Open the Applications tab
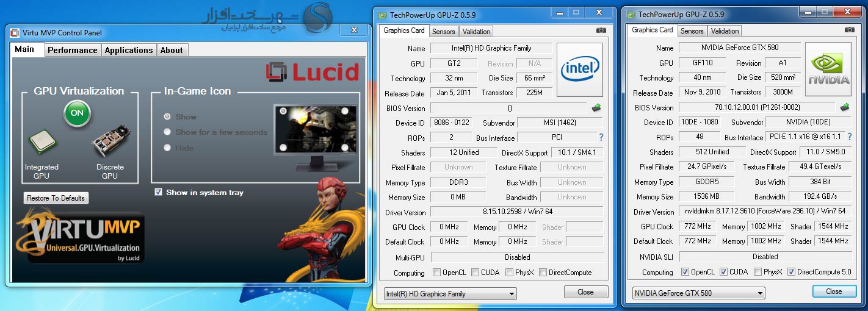868x311 pixels. coord(129,50)
